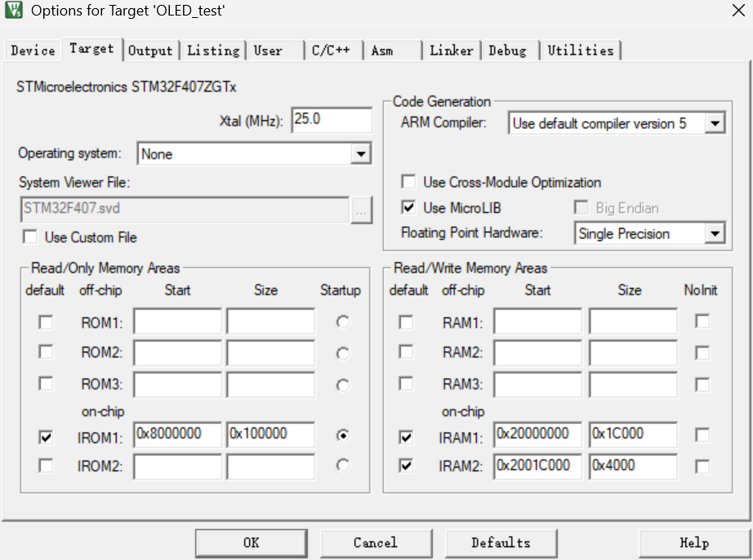Open the C/C++ tab
Viewport: 753px width, 560px height.
[x=332, y=51]
